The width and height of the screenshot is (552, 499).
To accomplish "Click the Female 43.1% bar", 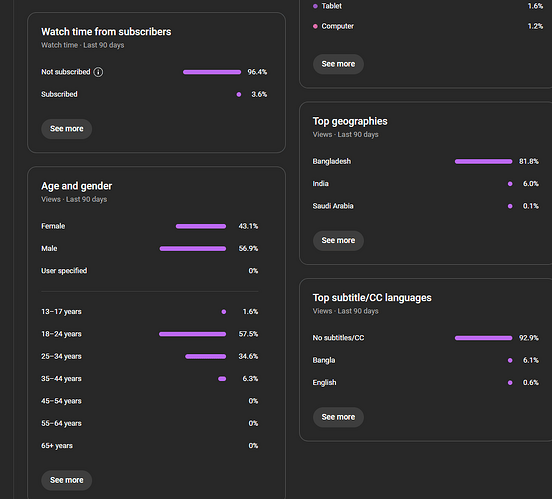I will click(x=201, y=226).
